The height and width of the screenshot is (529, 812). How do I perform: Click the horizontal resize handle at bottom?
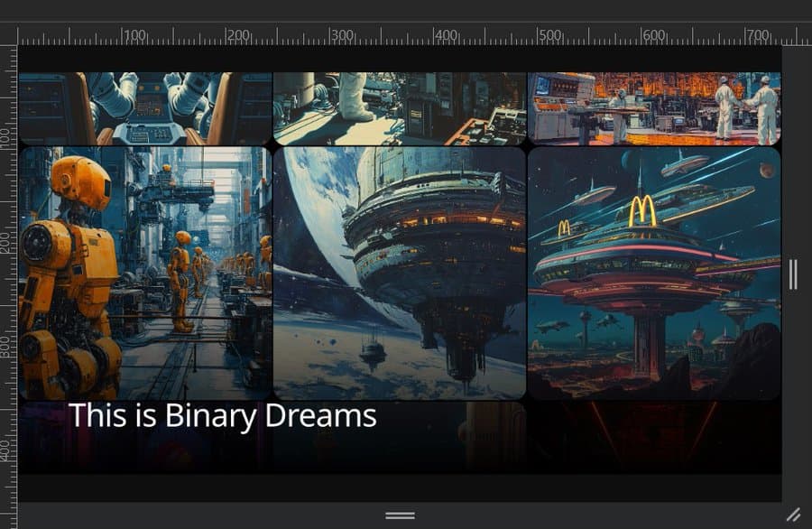click(400, 515)
